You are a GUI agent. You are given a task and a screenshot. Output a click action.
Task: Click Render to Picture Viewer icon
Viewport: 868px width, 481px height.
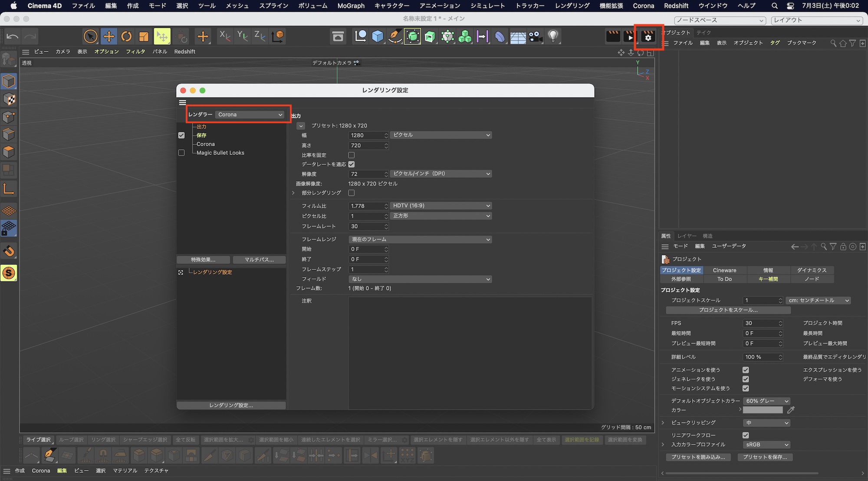pos(630,37)
